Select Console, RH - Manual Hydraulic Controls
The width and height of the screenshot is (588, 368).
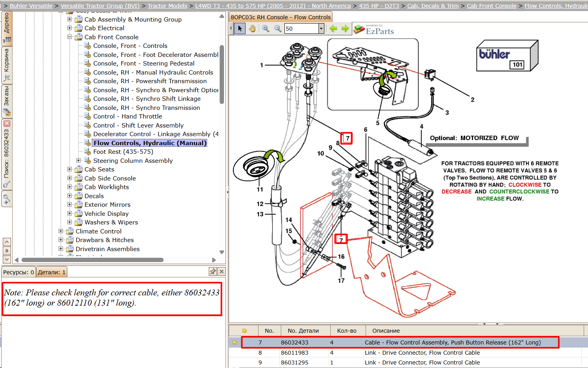(x=153, y=73)
